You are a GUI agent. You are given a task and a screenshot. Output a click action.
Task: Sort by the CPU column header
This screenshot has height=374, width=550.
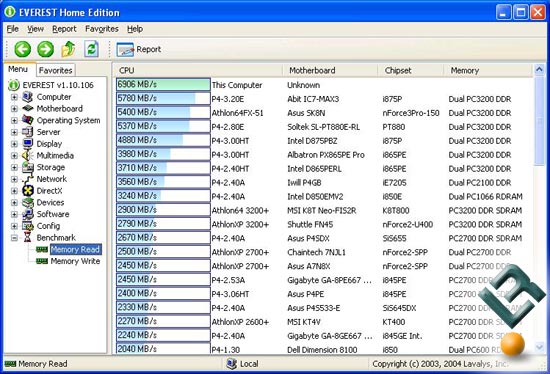pyautogui.click(x=197, y=70)
